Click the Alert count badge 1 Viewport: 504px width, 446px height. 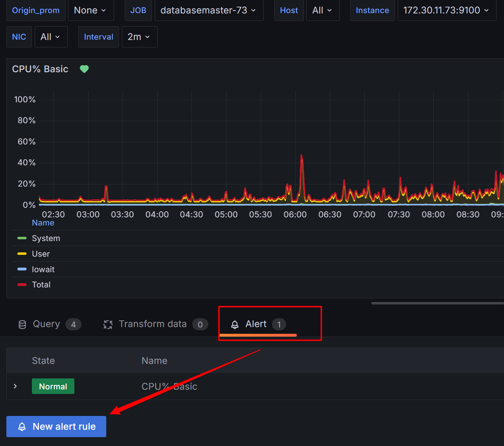point(279,324)
